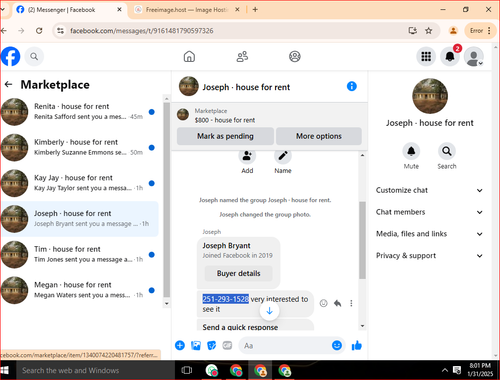Click the highlighted phone number 251-293-1528
This screenshot has height=380, width=500.
226,299
